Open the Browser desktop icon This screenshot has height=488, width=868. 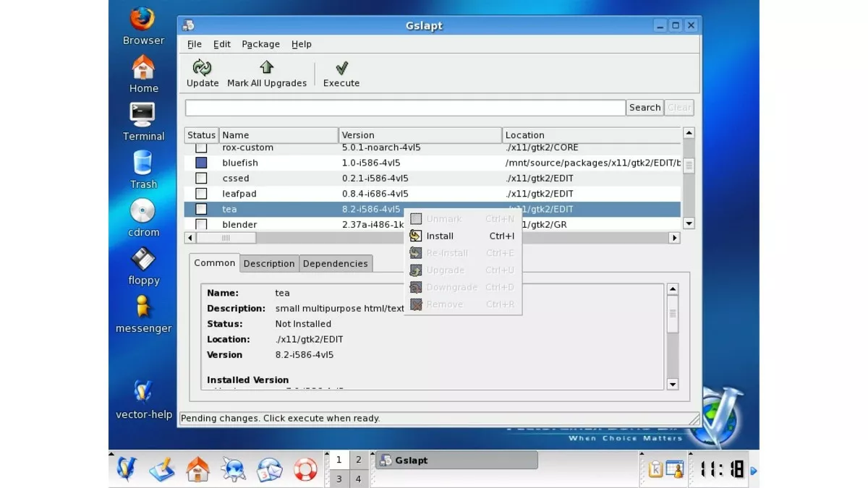click(x=143, y=18)
